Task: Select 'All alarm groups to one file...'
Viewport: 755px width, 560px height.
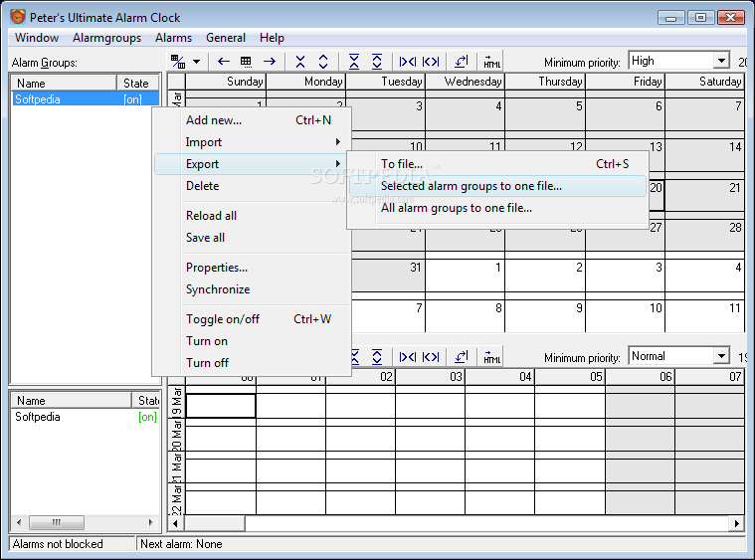Action: (498, 208)
